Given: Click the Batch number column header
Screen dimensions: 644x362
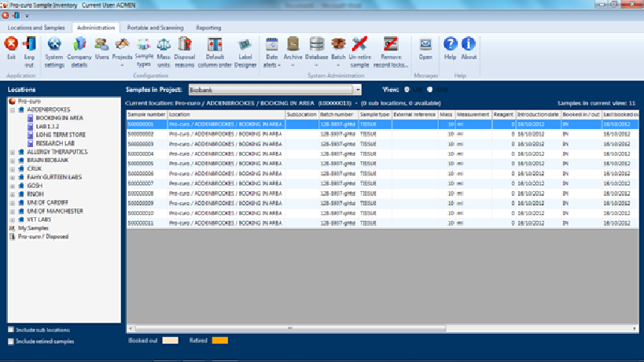Looking at the screenshot, I should tap(337, 114).
